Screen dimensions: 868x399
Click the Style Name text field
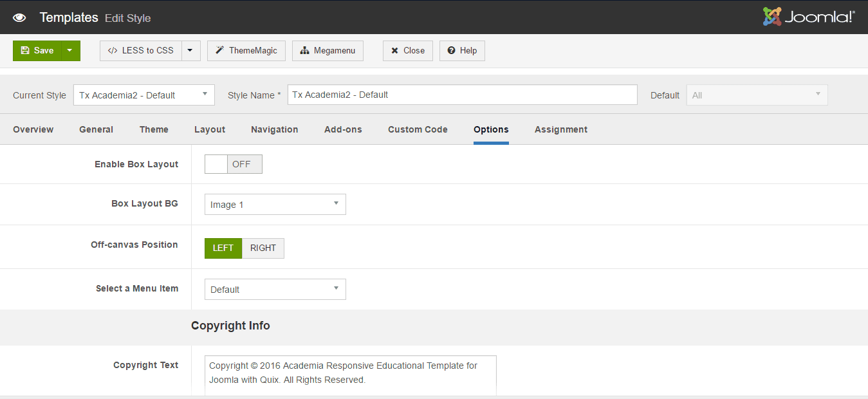click(x=462, y=95)
